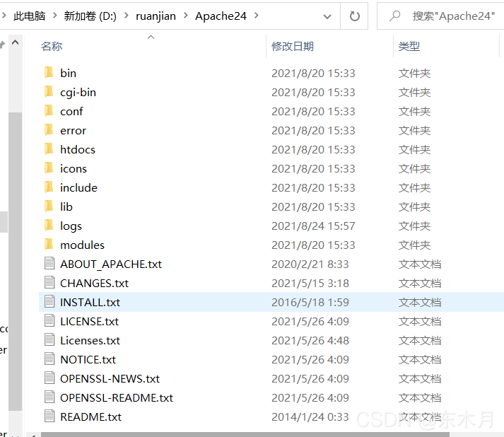The height and width of the screenshot is (437, 504).
Task: Expand chevron after Apache24 in path
Action: point(256,16)
